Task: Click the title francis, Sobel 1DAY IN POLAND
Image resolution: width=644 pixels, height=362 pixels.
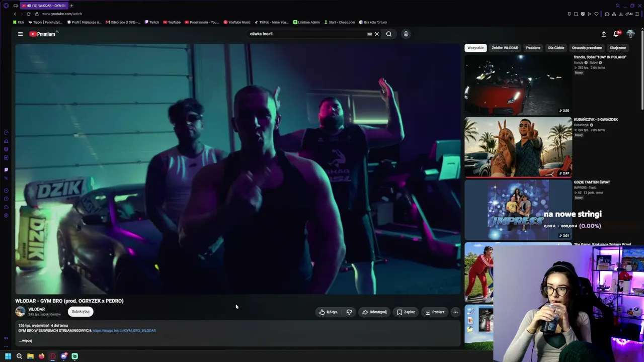Action: [600, 57]
